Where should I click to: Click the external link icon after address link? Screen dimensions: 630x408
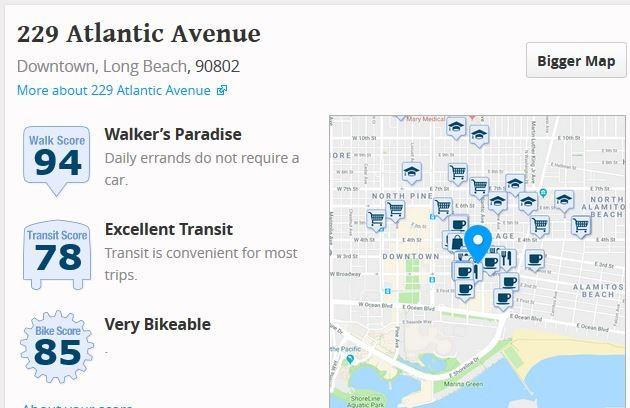pos(222,91)
